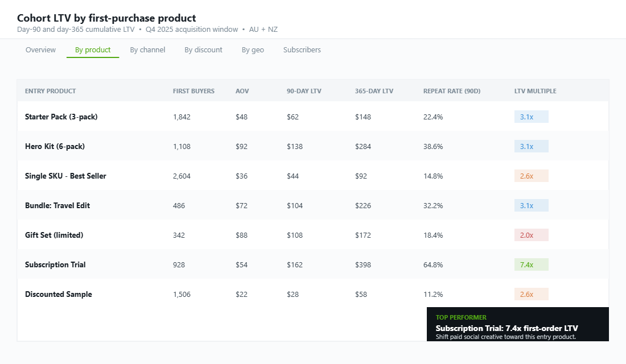Switch to the Overview tab
Image resolution: width=626 pixels, height=364 pixels.
[x=40, y=50]
